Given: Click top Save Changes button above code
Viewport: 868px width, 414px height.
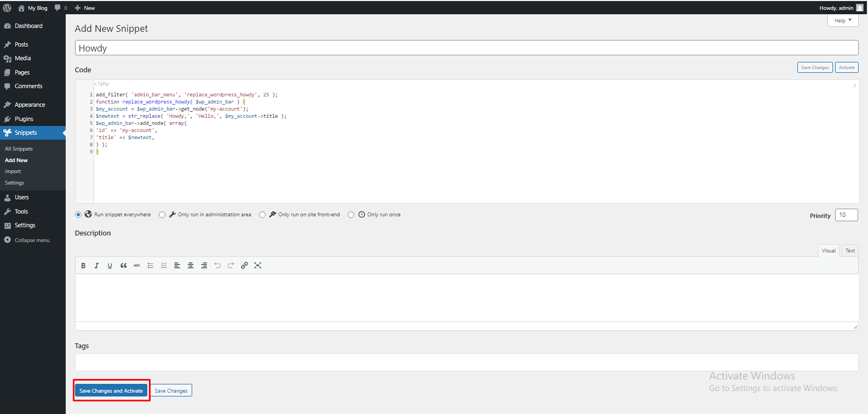Looking at the screenshot, I should point(815,67).
